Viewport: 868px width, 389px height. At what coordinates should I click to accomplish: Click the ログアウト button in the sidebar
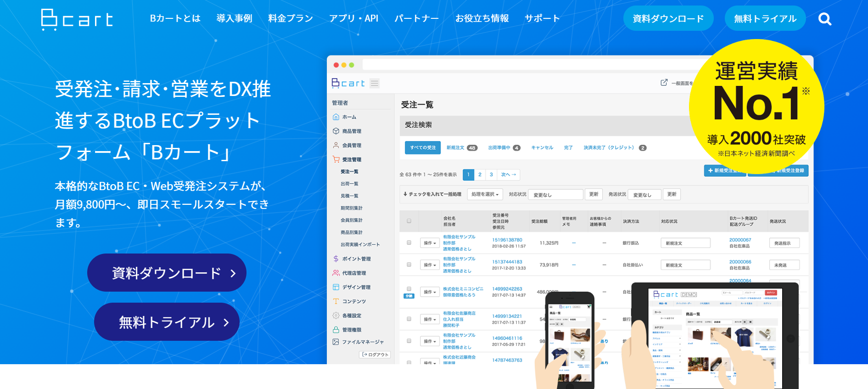(375, 355)
